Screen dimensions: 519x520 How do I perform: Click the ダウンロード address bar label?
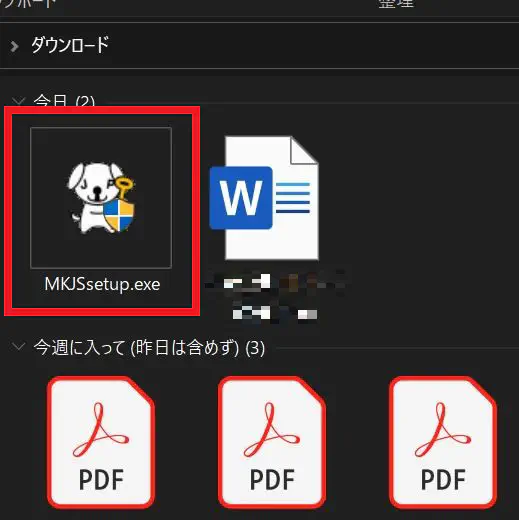pyautogui.click(x=70, y=45)
